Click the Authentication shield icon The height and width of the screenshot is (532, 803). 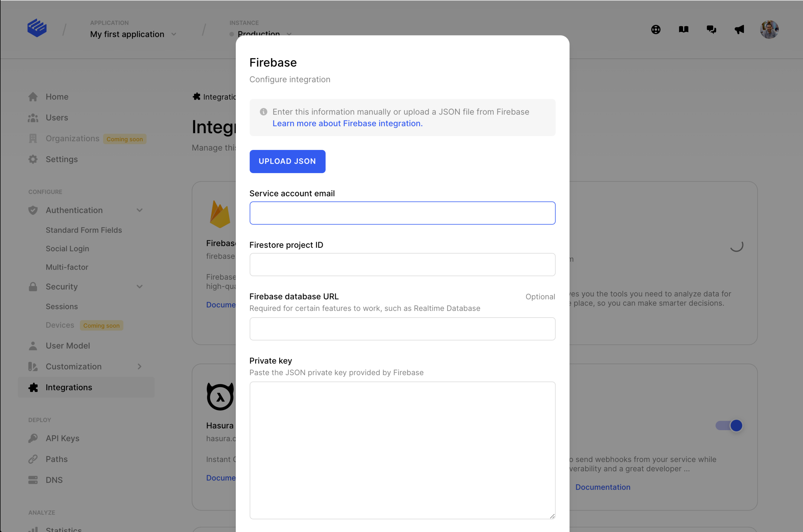[33, 210]
